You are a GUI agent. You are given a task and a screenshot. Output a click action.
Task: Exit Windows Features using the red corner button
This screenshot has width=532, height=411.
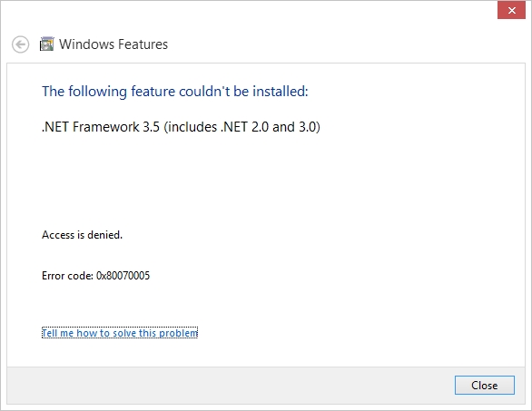click(511, 10)
